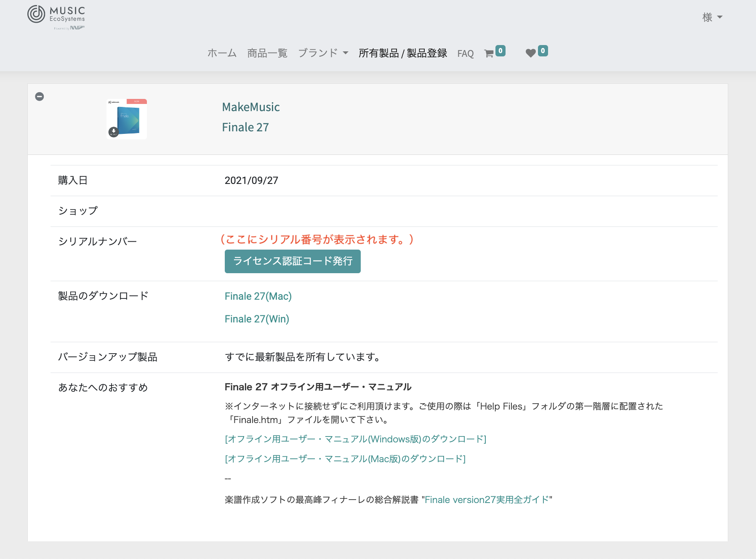Click the 購入日 label
This screenshot has height=559, width=756.
pyautogui.click(x=73, y=181)
